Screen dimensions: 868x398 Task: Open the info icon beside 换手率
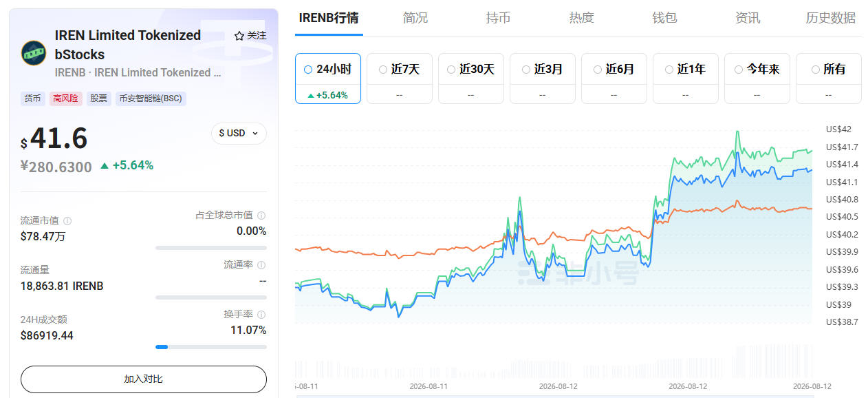[x=261, y=315]
